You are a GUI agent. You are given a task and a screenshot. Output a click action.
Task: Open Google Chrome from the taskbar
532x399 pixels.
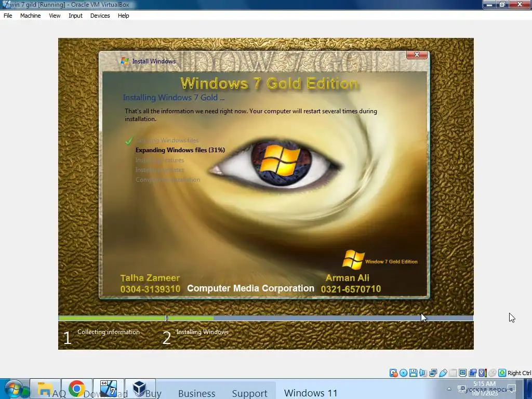pos(77,389)
